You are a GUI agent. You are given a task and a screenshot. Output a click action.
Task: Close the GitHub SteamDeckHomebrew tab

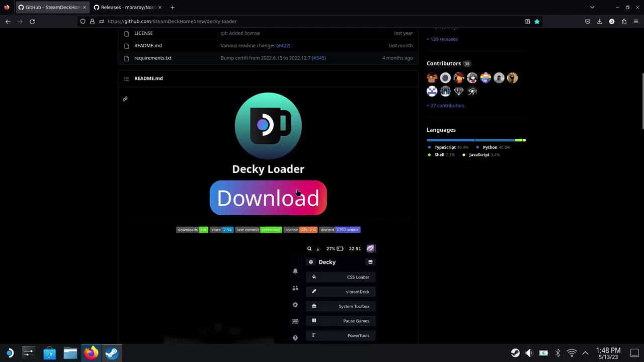(84, 8)
